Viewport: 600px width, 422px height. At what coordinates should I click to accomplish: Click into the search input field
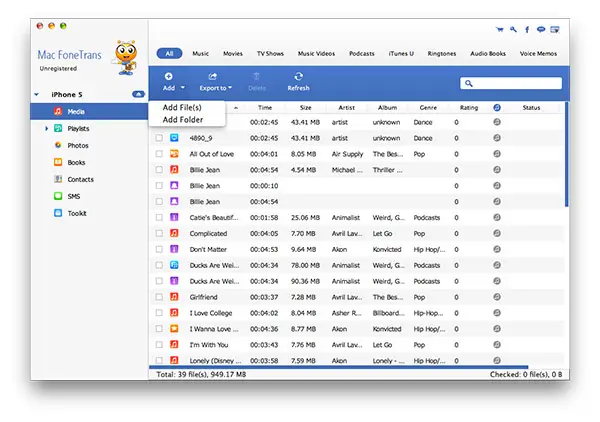pos(511,83)
